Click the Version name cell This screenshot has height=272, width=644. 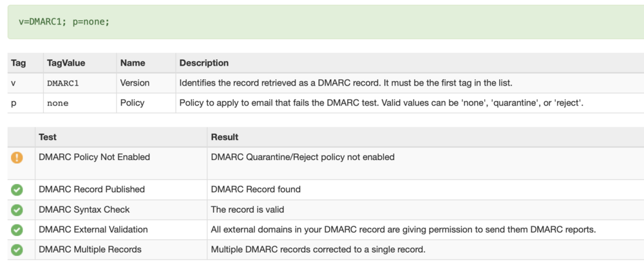pos(135,83)
